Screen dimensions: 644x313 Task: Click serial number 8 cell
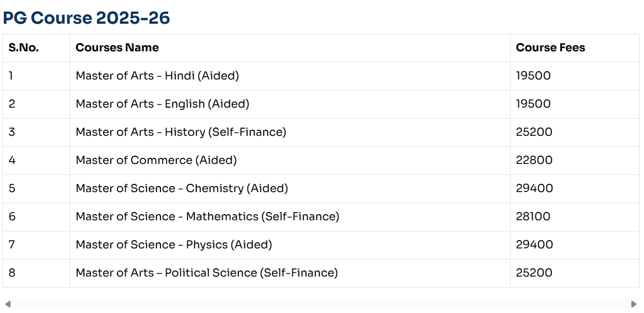click(x=12, y=273)
